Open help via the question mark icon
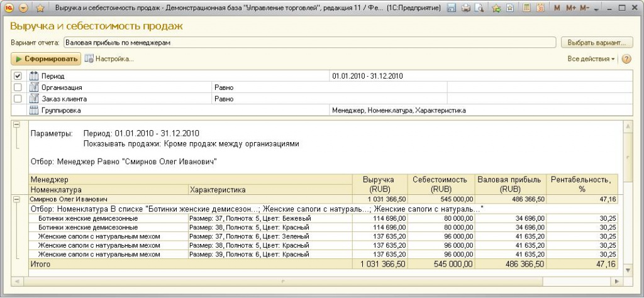 (x=626, y=59)
